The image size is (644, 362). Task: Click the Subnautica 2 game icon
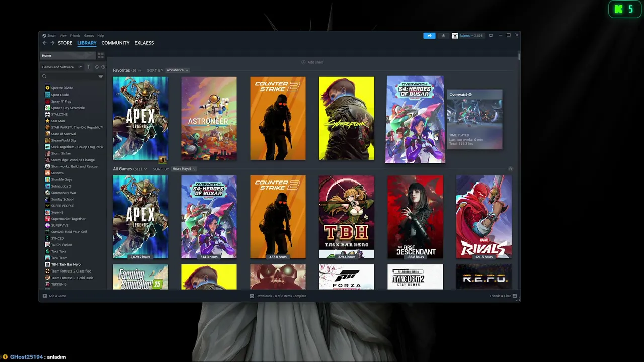tap(47, 186)
